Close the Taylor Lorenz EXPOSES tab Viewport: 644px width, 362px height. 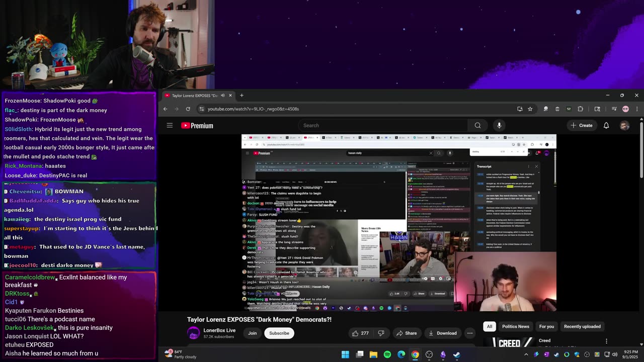pos(230,95)
